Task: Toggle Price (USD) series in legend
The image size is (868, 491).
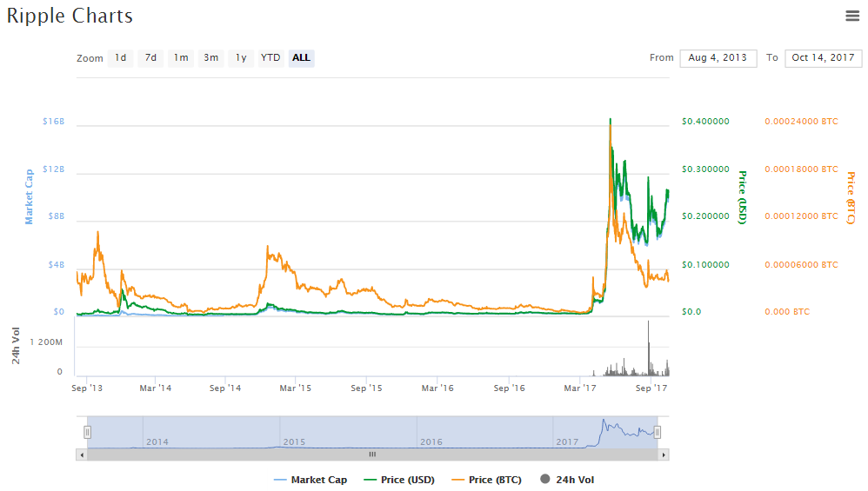Action: click(399, 480)
